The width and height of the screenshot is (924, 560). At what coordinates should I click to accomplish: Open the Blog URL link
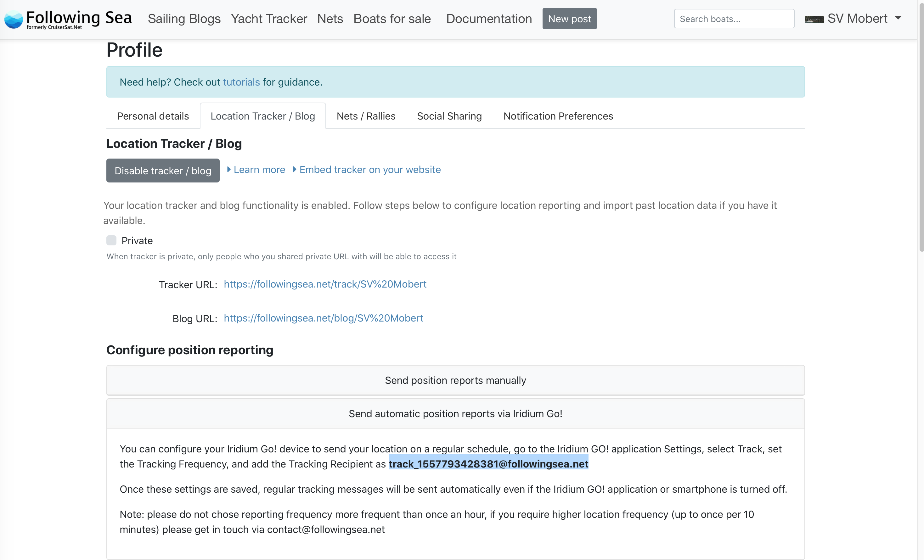point(323,318)
